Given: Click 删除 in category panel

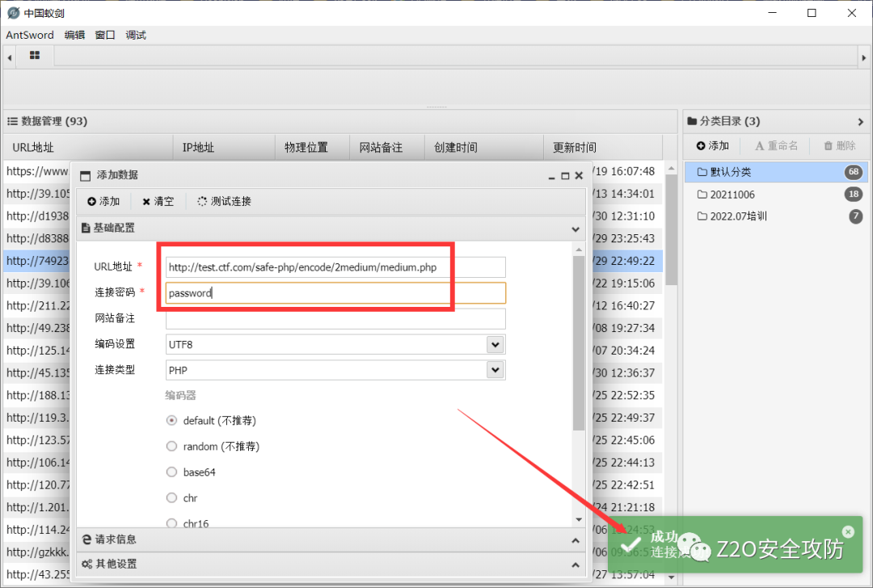Looking at the screenshot, I should [840, 145].
